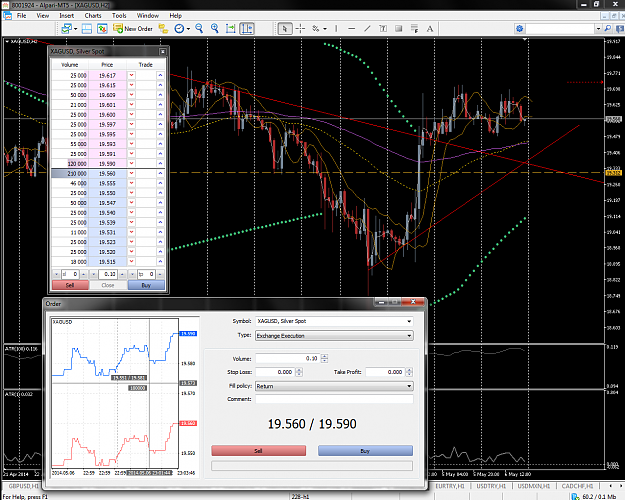Select the crosshair tool

(x=300, y=29)
